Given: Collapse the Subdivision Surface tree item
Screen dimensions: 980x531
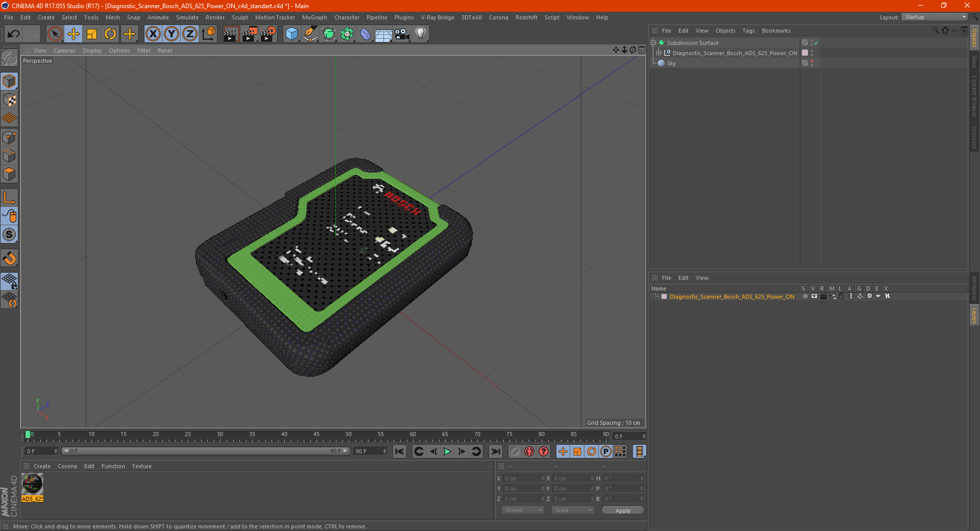Looking at the screenshot, I should click(x=653, y=43).
